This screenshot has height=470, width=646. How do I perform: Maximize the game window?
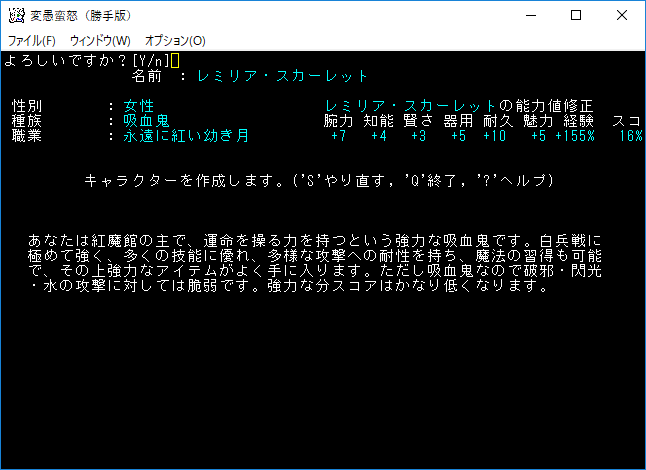coord(576,15)
